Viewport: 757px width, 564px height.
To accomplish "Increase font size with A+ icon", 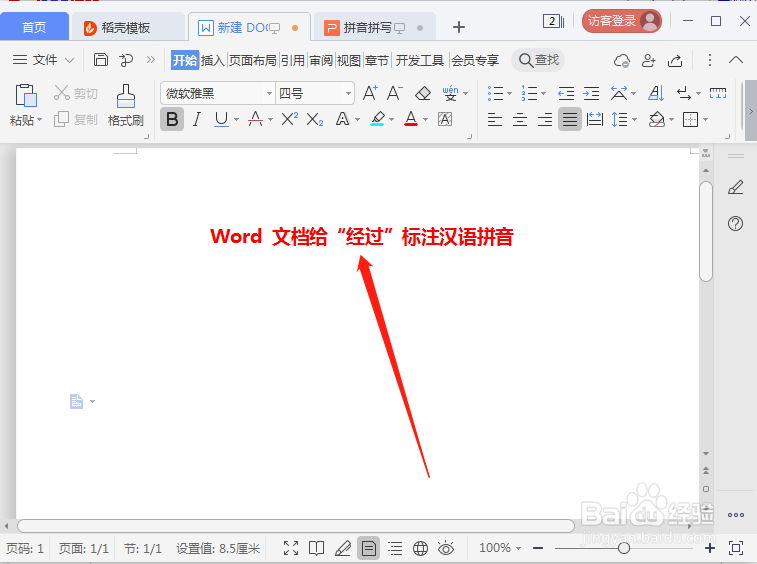I will coord(370,93).
